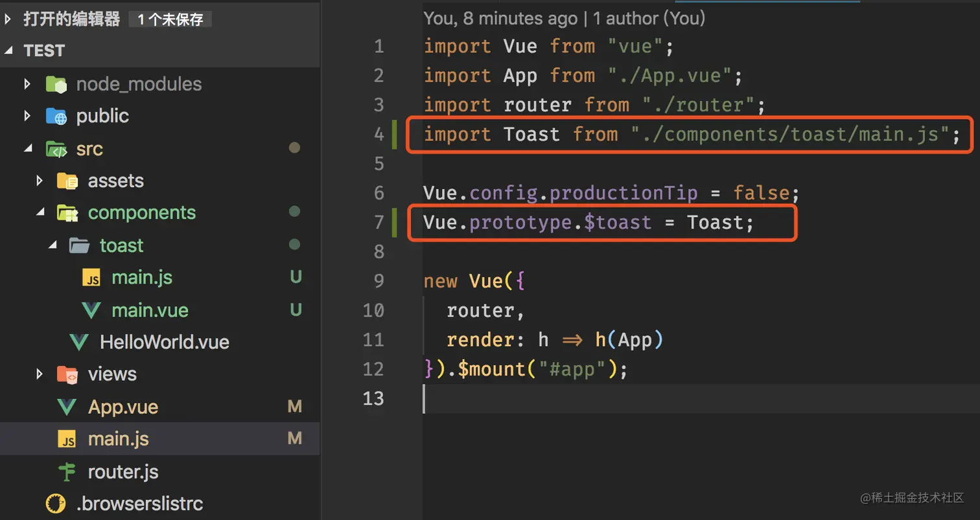Expand the 打开的编辑器 section arrow
The width and height of the screenshot is (980, 520).
point(8,19)
